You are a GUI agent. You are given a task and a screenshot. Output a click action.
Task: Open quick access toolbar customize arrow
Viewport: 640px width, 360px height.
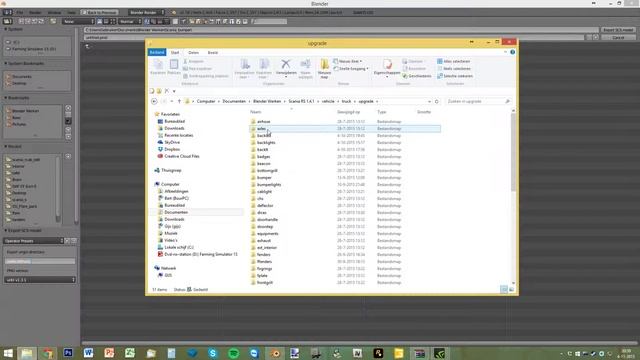174,91
